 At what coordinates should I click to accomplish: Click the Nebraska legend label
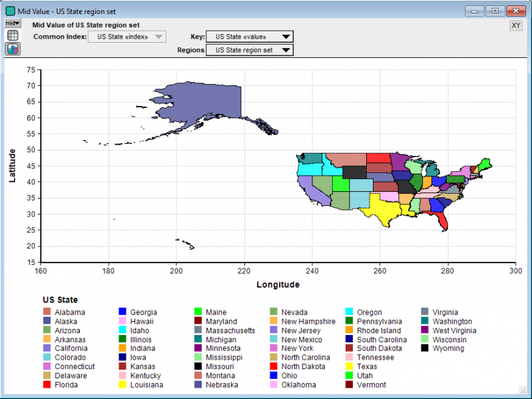(222, 385)
